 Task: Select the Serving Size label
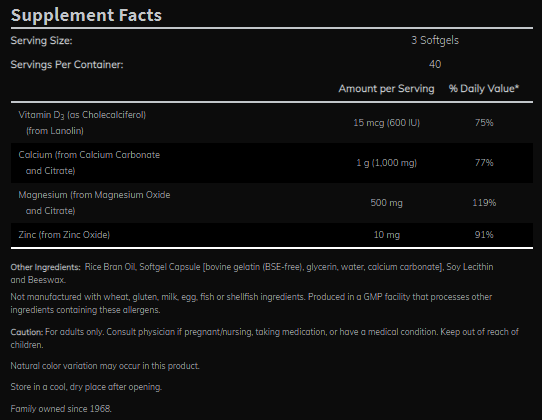(41, 40)
